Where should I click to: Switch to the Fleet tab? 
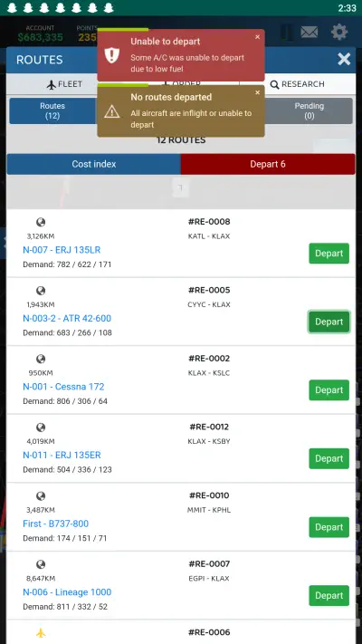(x=65, y=84)
